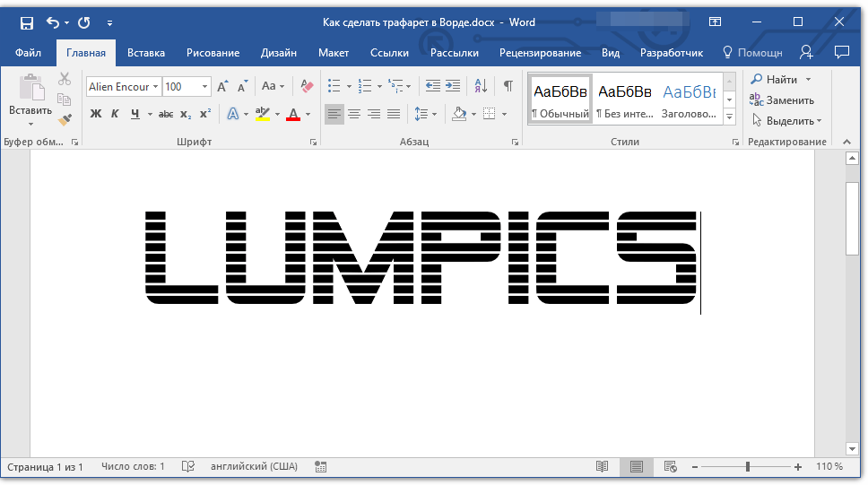Align text left
The width and height of the screenshot is (868, 485).
pos(334,114)
